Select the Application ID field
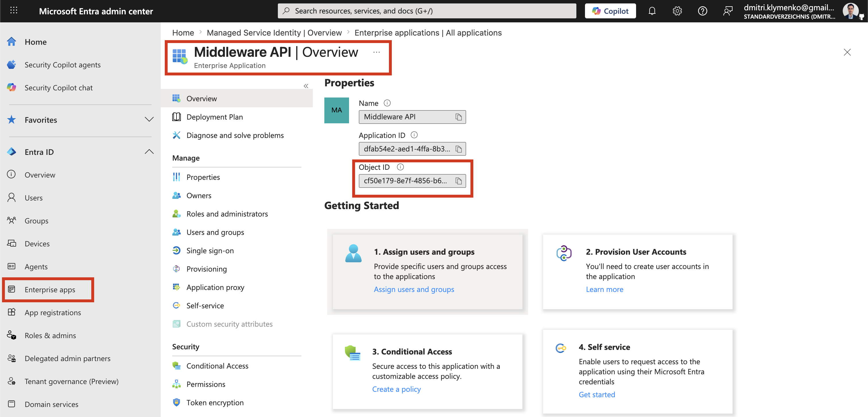This screenshot has width=868, height=417. [x=412, y=149]
